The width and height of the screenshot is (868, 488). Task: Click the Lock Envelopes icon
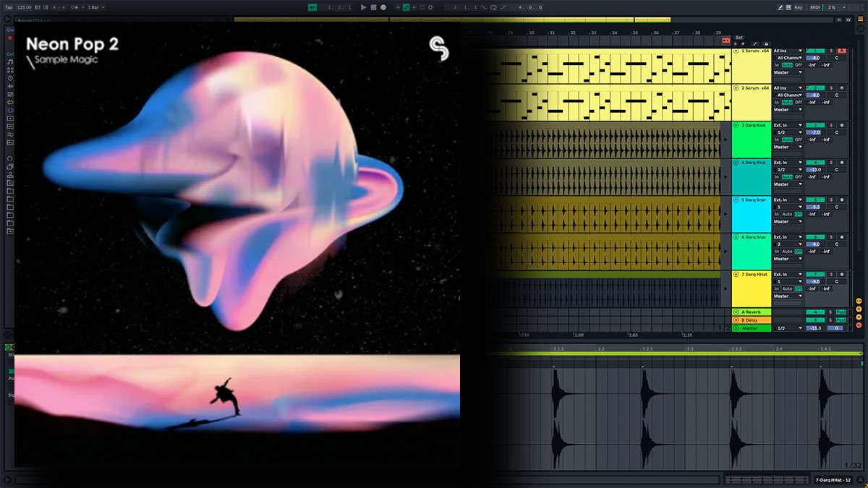pyautogui.click(x=767, y=44)
